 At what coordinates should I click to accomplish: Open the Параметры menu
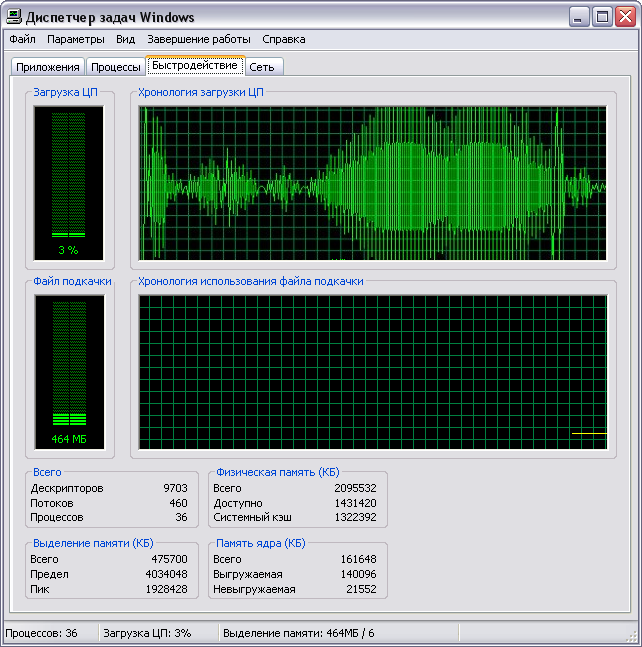coord(76,39)
